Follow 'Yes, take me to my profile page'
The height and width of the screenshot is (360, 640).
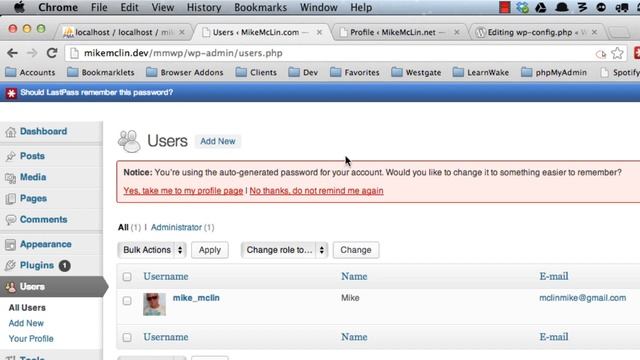(183, 191)
